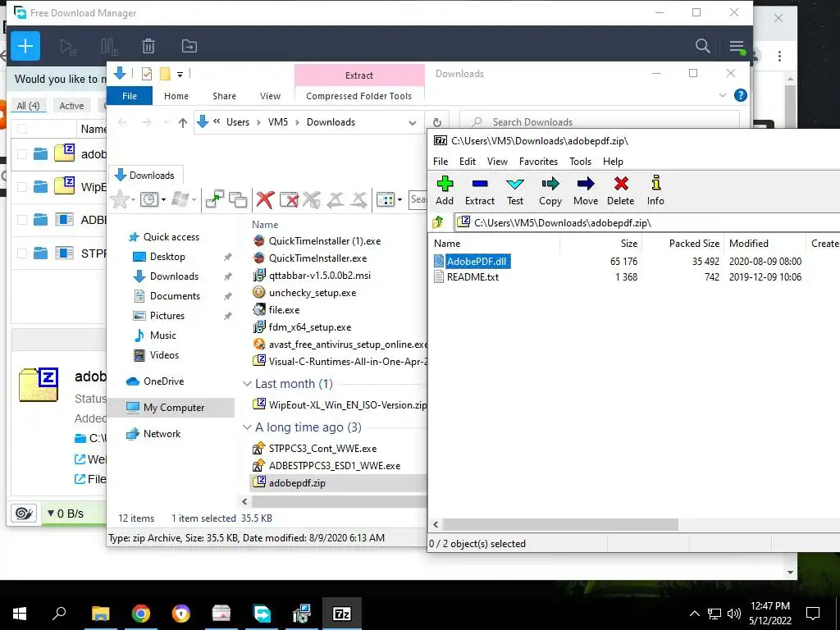Check the adob download row checkbox

[22, 154]
